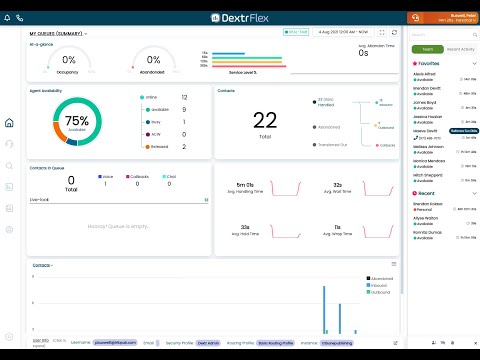Click the Released status row
Image resolution: width=480 pixels, height=360 pixels.
pyautogui.click(x=166, y=147)
